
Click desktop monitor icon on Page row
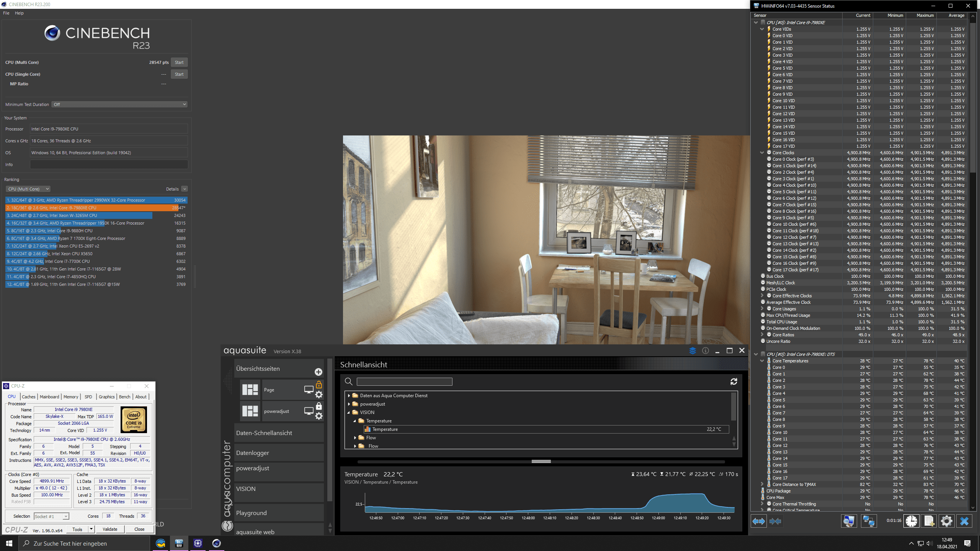coord(309,390)
